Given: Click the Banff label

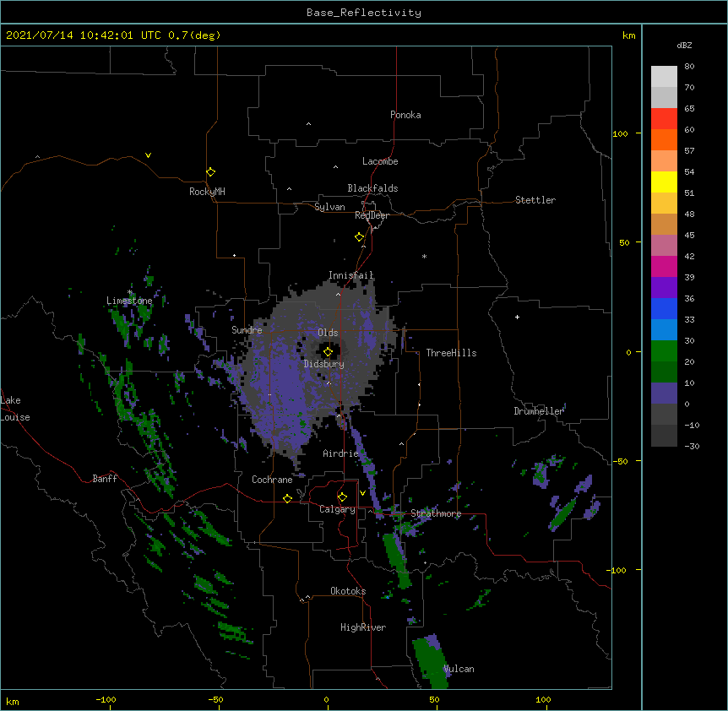Looking at the screenshot, I should coord(105,479).
